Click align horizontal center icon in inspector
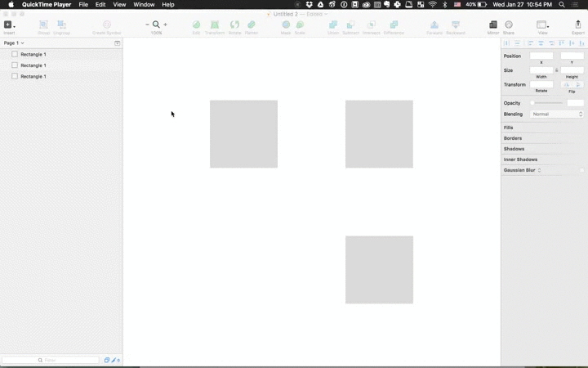Viewport: 588px width, 368px height. pyautogui.click(x=541, y=43)
